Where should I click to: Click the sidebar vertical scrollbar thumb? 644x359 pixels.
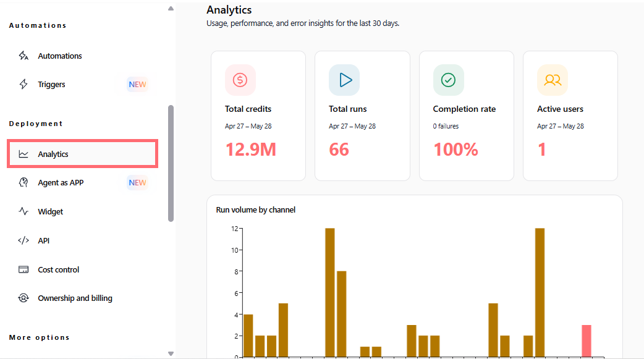(x=171, y=164)
